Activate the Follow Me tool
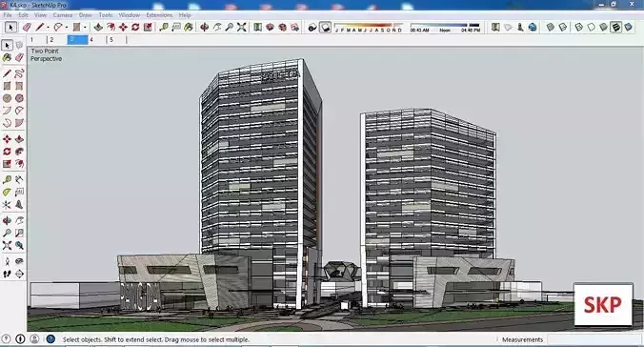 pyautogui.click(x=19, y=152)
